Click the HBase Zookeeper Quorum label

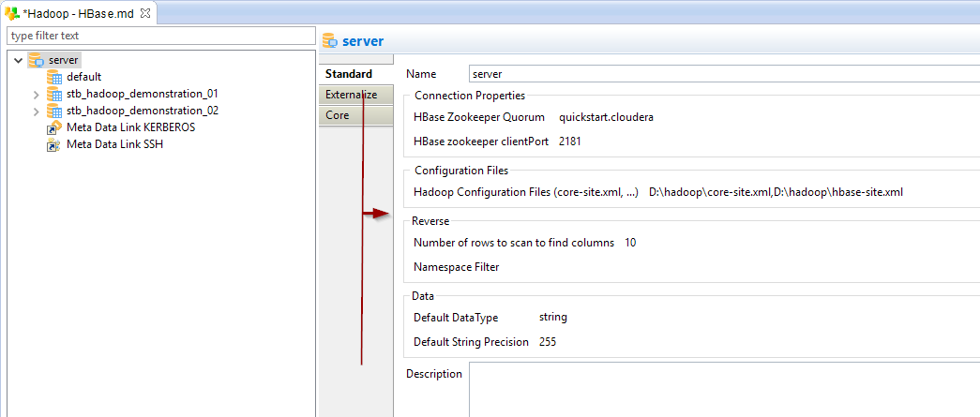tap(479, 117)
